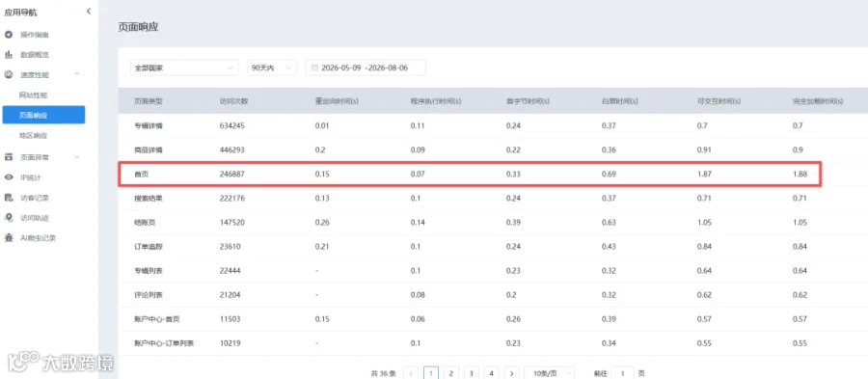Image resolution: width=868 pixels, height=379 pixels.
Task: Click the 首字节时间(s) column header
Action: [x=528, y=101]
